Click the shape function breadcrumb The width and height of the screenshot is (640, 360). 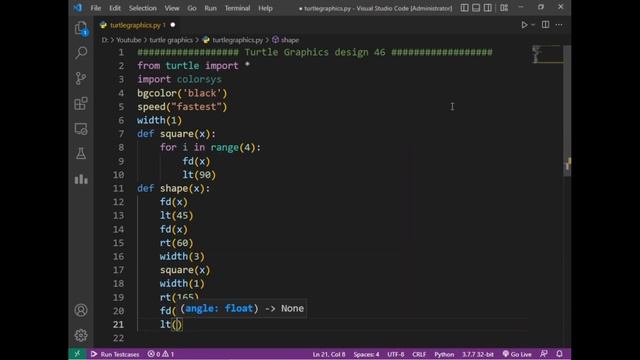tap(289, 40)
